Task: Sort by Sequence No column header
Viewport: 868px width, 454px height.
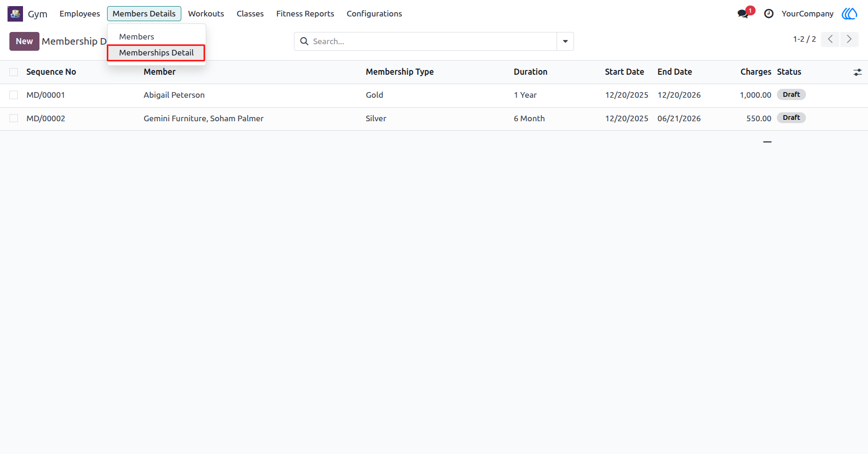Action: pyautogui.click(x=51, y=72)
